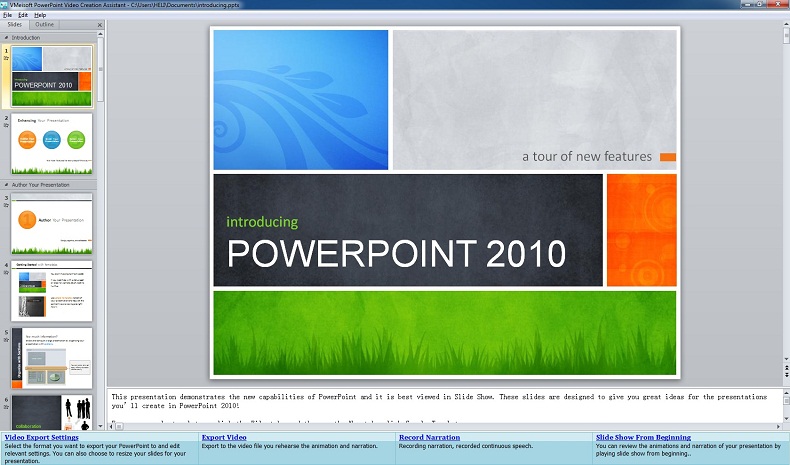Click the blue swirl image on slide
This screenshot has width=790, height=465.
(301, 100)
